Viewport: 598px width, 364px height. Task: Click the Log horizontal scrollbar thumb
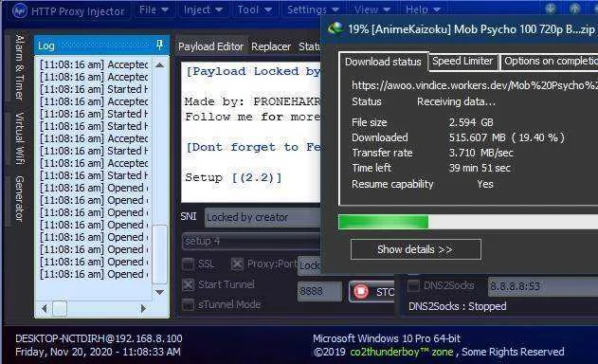point(60,308)
